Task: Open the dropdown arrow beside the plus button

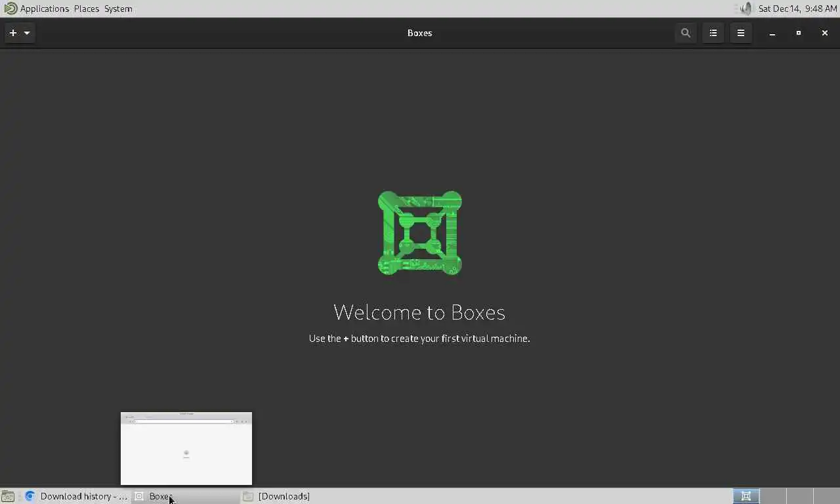Action: pyautogui.click(x=27, y=33)
